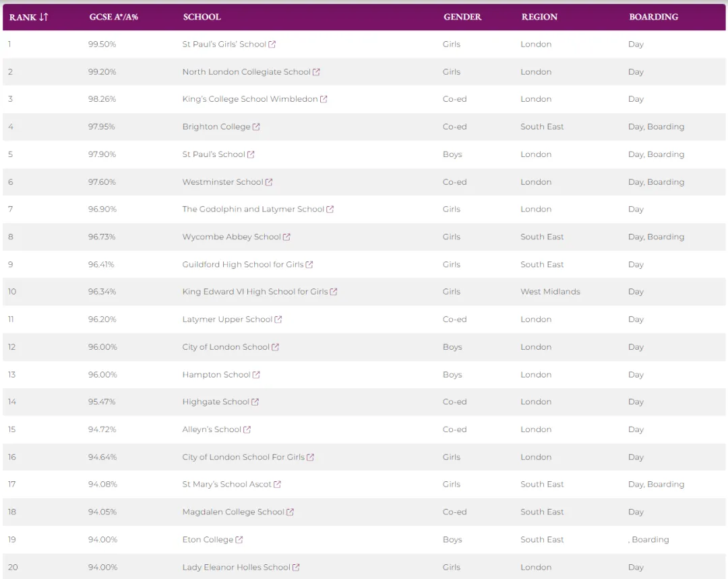The width and height of the screenshot is (728, 579).
Task: Open external link icon beside Hampton School
Action: [x=256, y=375]
